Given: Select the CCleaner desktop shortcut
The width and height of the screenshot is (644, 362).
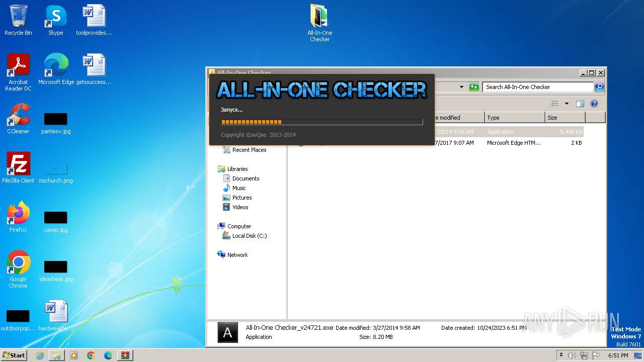Looking at the screenshot, I should (18, 119).
